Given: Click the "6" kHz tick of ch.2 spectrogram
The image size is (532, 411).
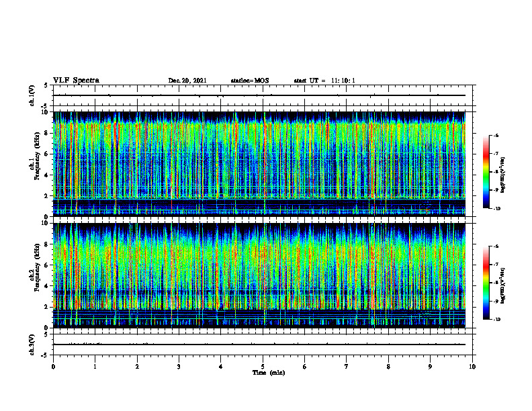Looking at the screenshot, I should click(x=47, y=265).
